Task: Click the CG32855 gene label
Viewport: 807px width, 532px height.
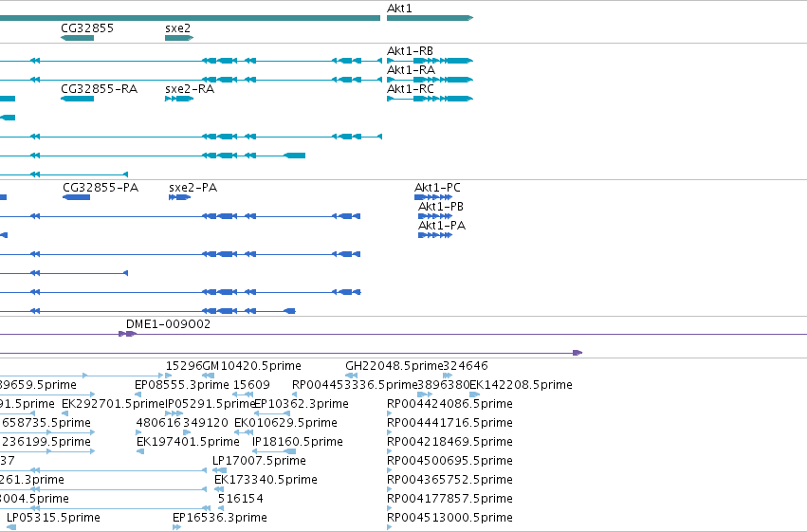Action: pos(87,28)
